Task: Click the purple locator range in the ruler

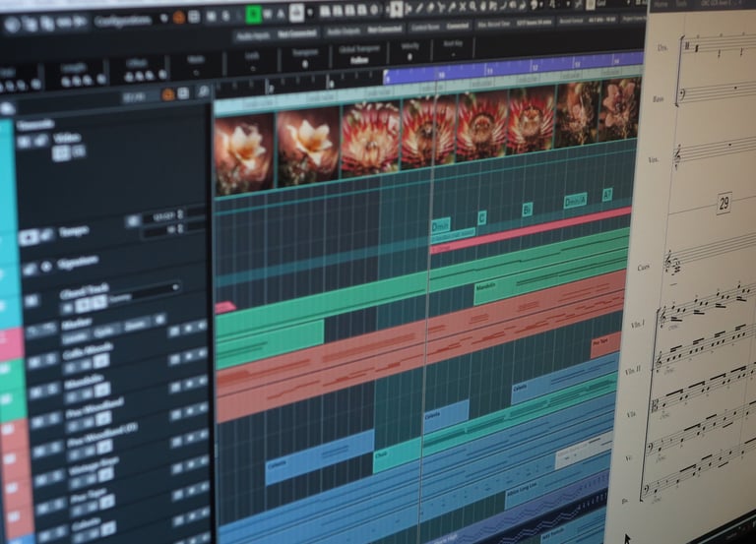Action: click(514, 67)
